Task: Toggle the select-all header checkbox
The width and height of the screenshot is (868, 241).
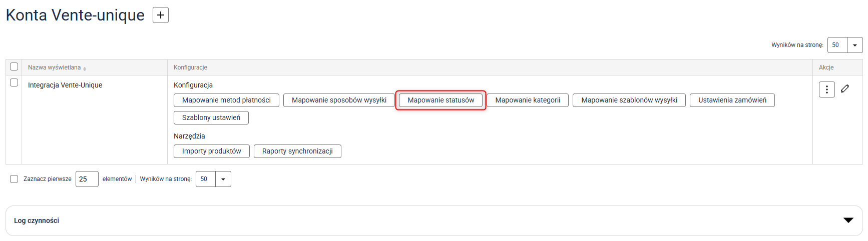Action: [x=14, y=66]
